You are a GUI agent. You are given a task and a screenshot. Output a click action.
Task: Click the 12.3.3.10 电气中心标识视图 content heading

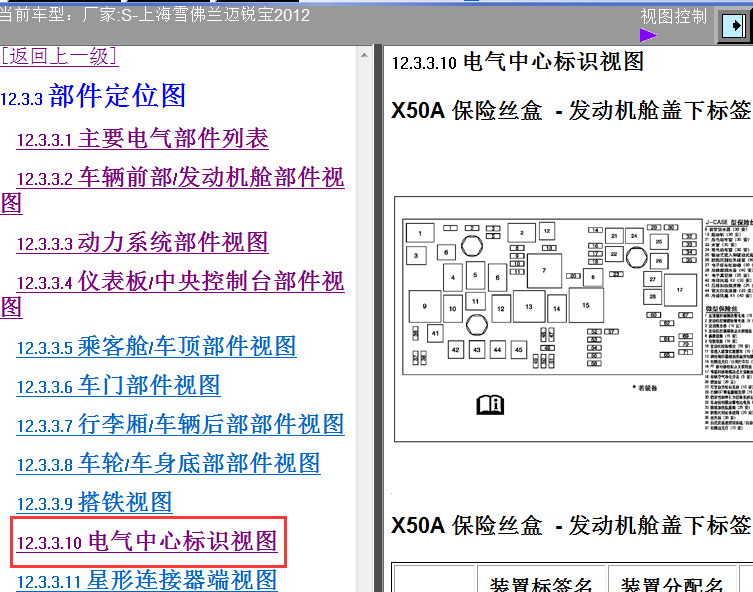tap(517, 62)
